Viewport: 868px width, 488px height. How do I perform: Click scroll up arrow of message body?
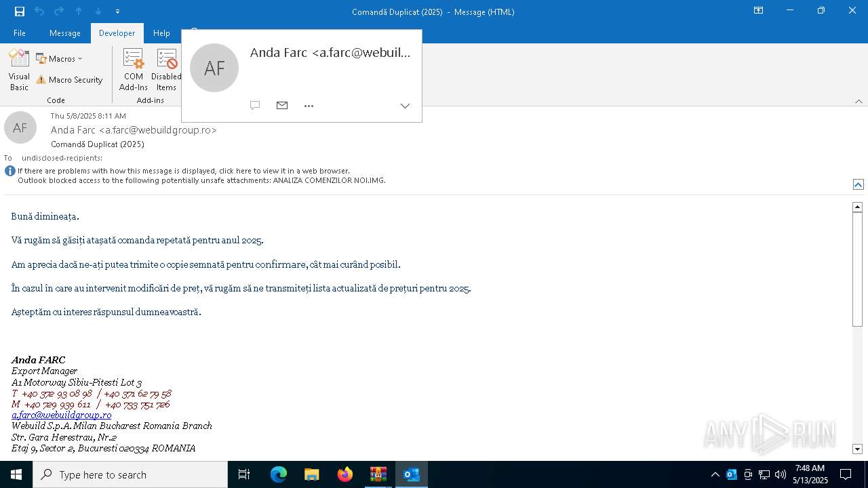coord(857,207)
